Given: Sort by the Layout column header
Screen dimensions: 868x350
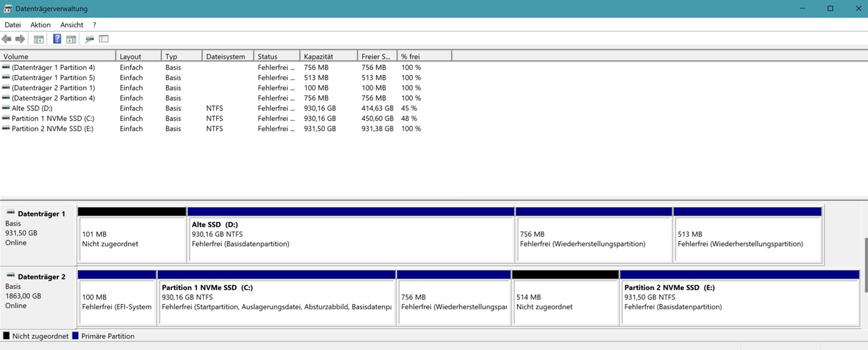Looking at the screenshot, I should (x=139, y=56).
